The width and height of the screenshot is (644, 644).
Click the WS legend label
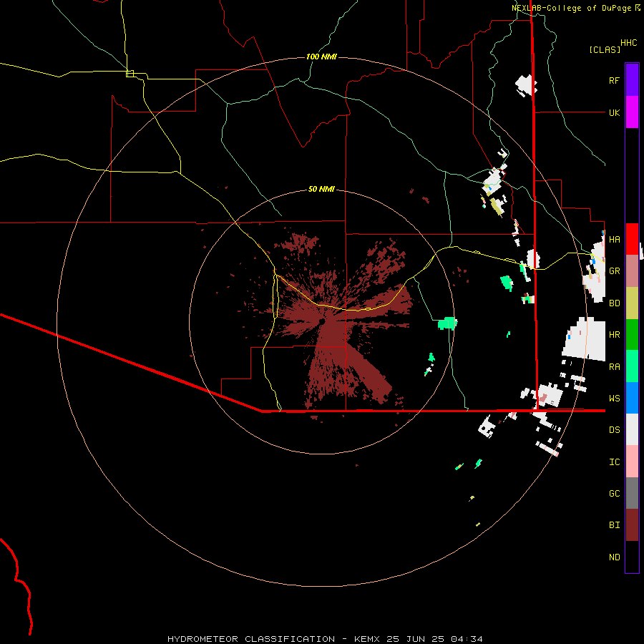[x=614, y=399]
